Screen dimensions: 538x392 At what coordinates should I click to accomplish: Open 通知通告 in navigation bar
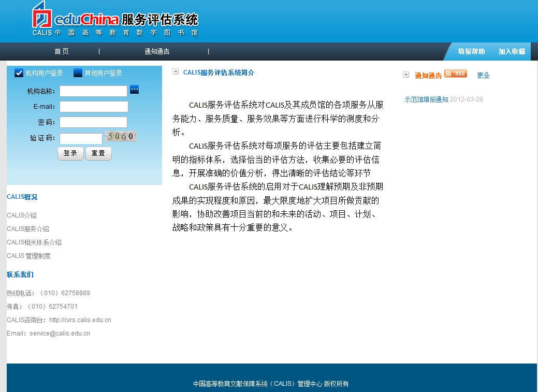[157, 51]
